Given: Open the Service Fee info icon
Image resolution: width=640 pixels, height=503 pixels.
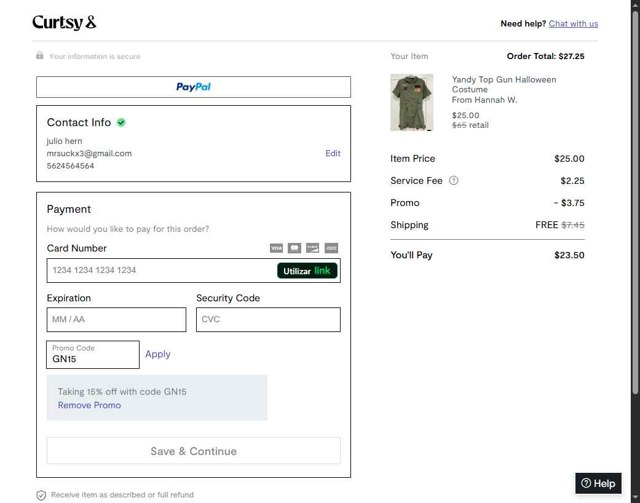Looking at the screenshot, I should (453, 180).
